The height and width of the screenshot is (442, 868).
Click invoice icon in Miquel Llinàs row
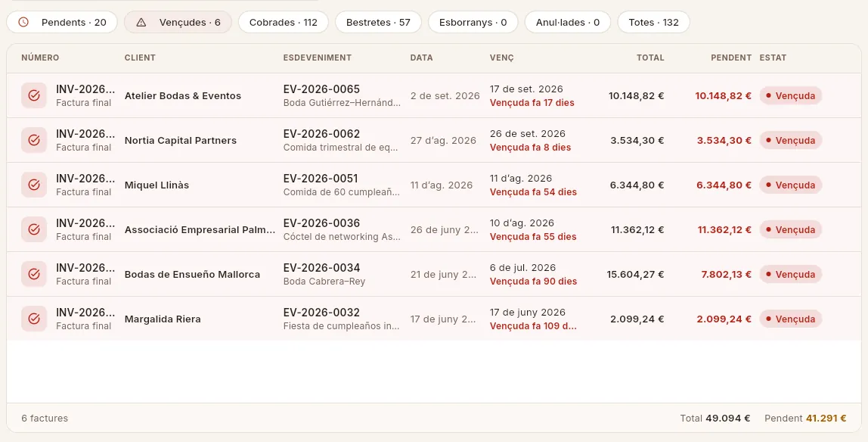pyautogui.click(x=34, y=185)
